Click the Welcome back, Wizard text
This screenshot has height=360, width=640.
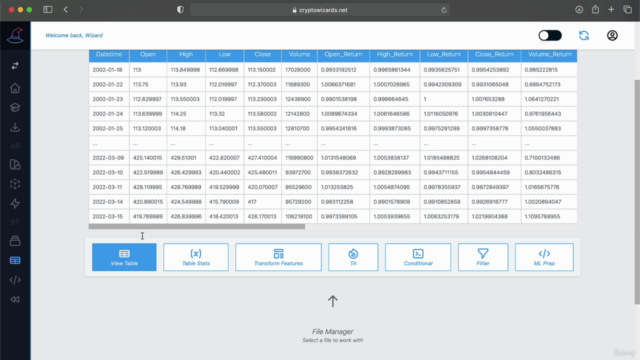tap(74, 36)
